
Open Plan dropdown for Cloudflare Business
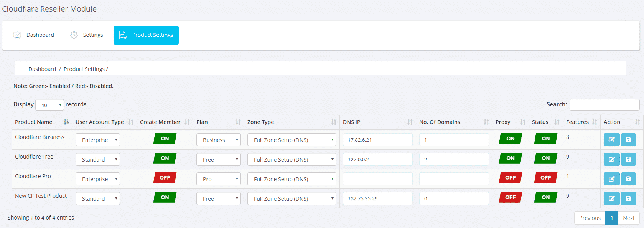[x=219, y=140]
